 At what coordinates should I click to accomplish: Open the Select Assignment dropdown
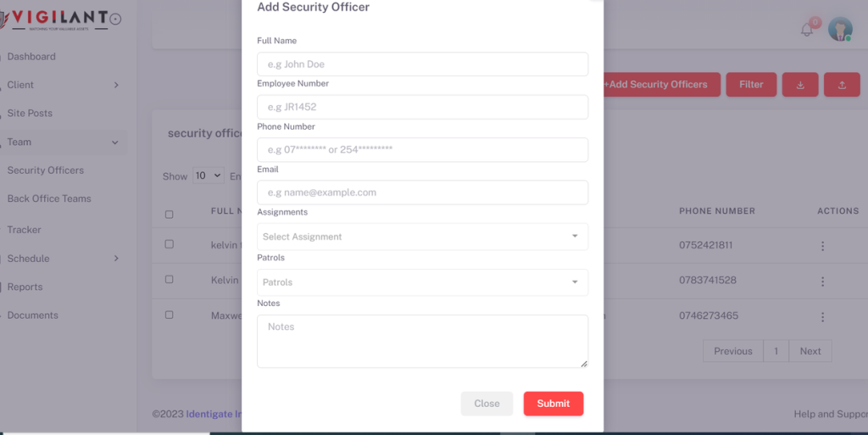pyautogui.click(x=422, y=237)
